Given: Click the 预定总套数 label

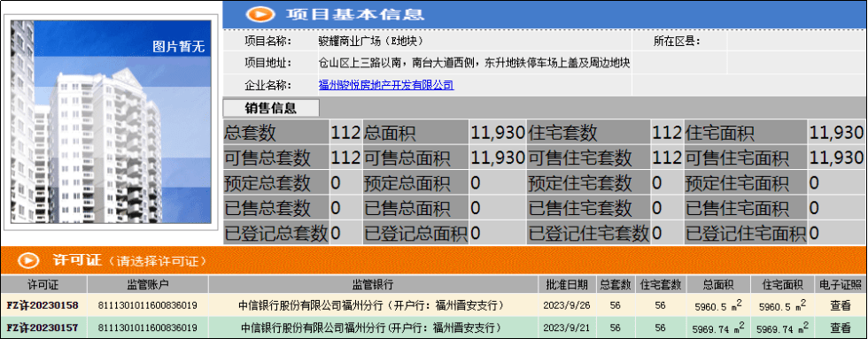Looking at the screenshot, I should coord(267,183).
